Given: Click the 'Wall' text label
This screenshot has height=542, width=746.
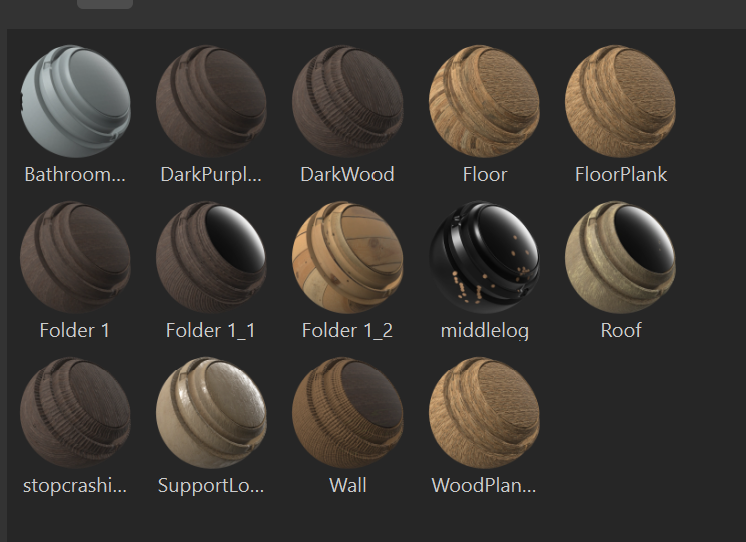Looking at the screenshot, I should (x=348, y=486).
